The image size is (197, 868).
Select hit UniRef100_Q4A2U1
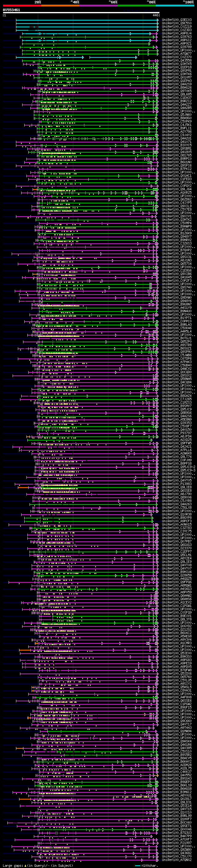177,138
